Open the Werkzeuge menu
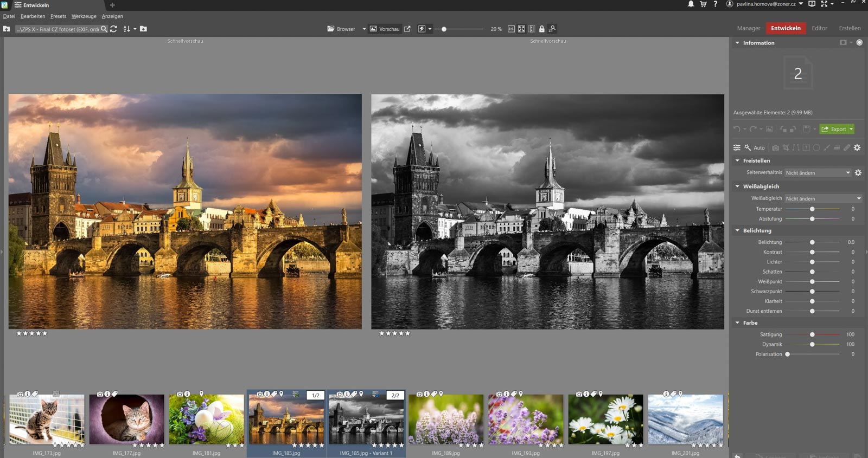868x458 pixels. (84, 16)
